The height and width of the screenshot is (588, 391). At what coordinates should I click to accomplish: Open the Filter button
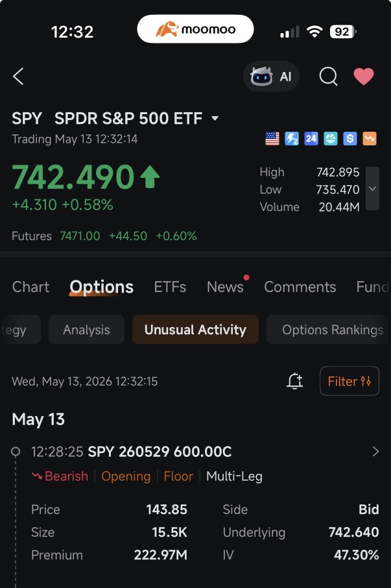350,381
